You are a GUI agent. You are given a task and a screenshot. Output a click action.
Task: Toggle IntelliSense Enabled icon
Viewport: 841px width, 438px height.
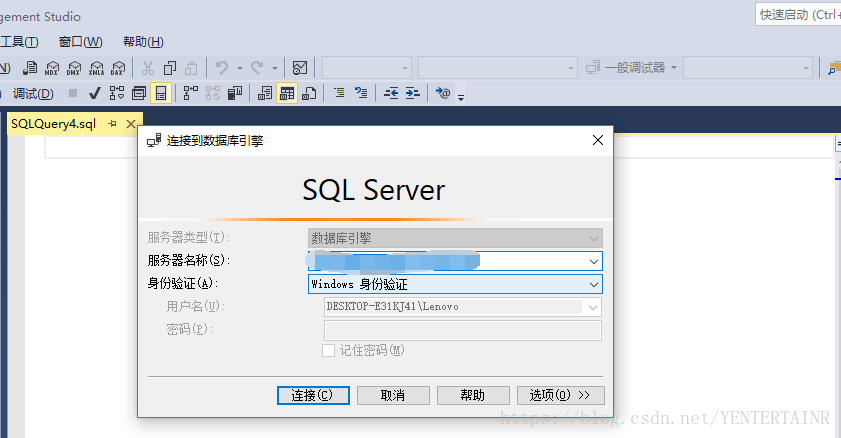161,93
